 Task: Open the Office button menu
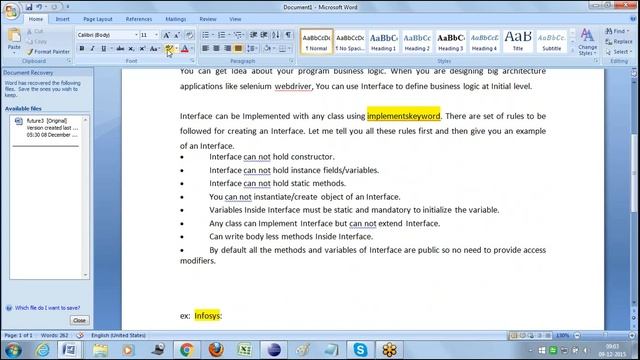11,11
